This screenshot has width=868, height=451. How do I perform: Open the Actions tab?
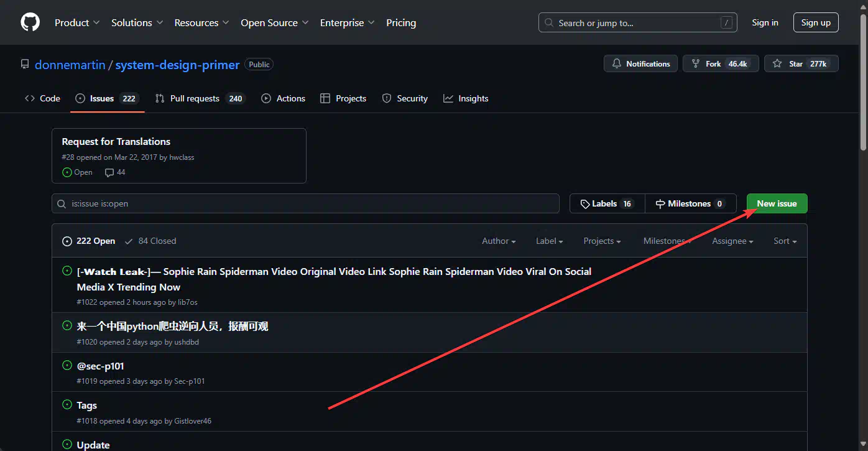283,98
